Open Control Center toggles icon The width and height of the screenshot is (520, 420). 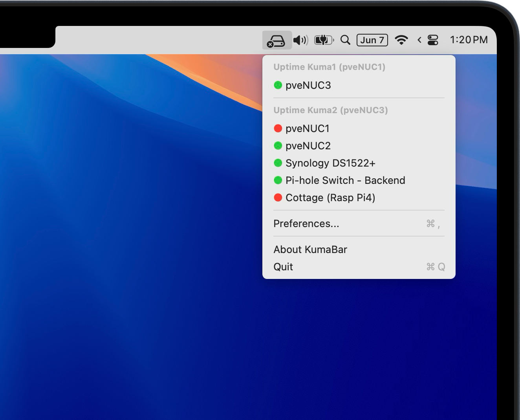click(x=433, y=40)
